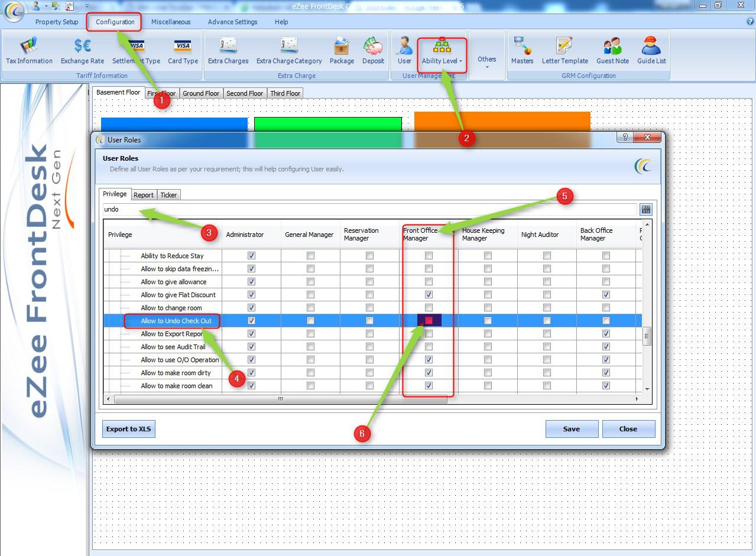Select the 'Allow to Undo Check Out' row

[x=372, y=321]
